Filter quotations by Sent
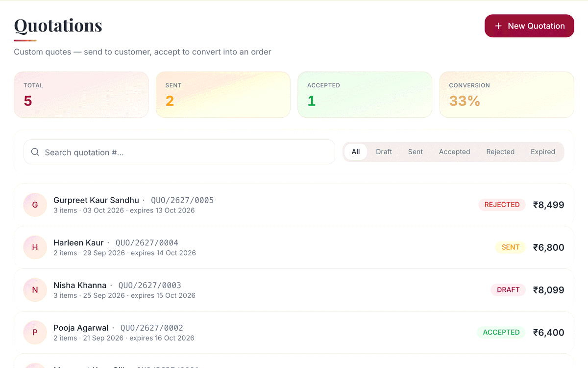588x368 pixels. (416, 152)
